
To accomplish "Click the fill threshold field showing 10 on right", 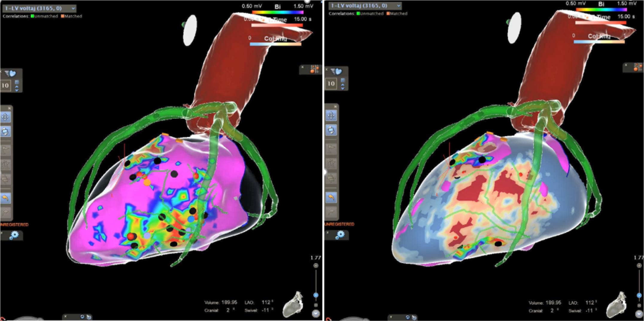I will click(x=331, y=84).
